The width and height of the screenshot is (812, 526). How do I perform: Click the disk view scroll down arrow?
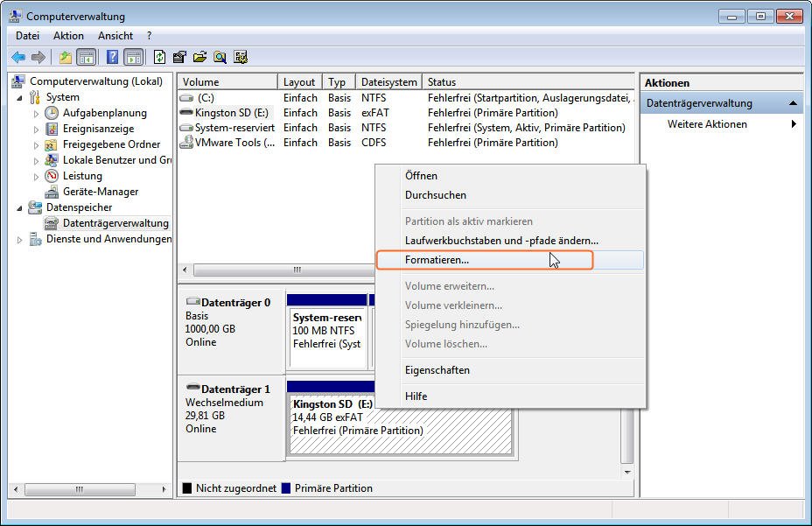coord(627,472)
